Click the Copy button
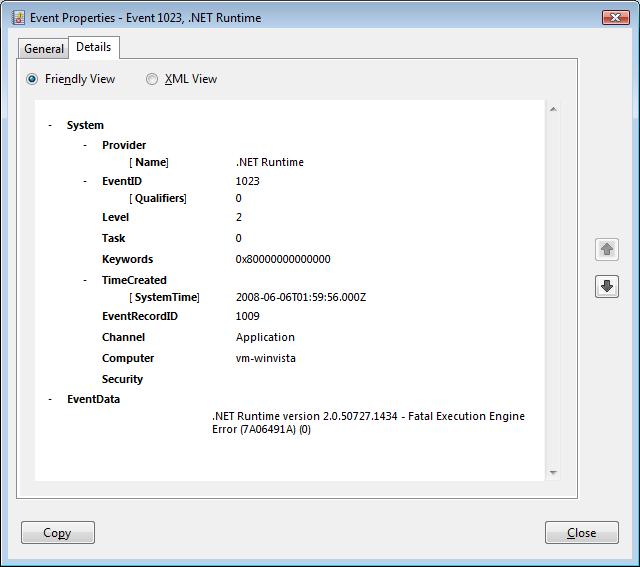The height and width of the screenshot is (567, 640). (x=58, y=532)
